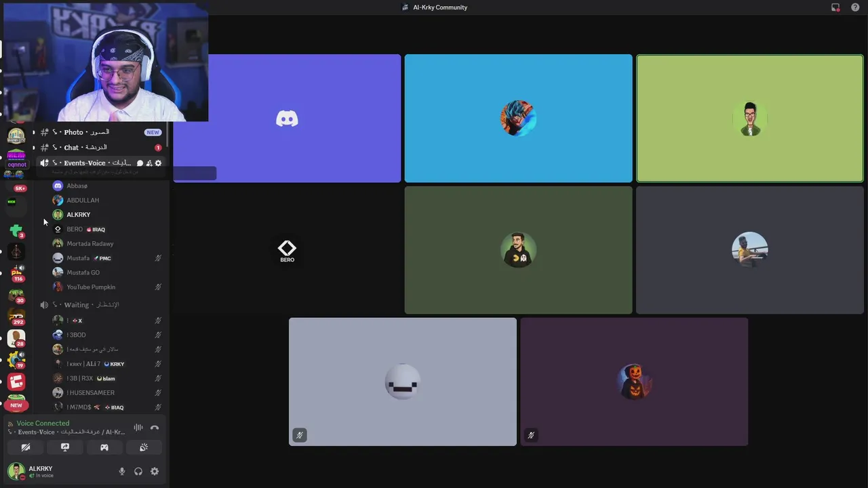Open Mustafa GO member entry
This screenshot has height=488, width=868.
[107, 272]
